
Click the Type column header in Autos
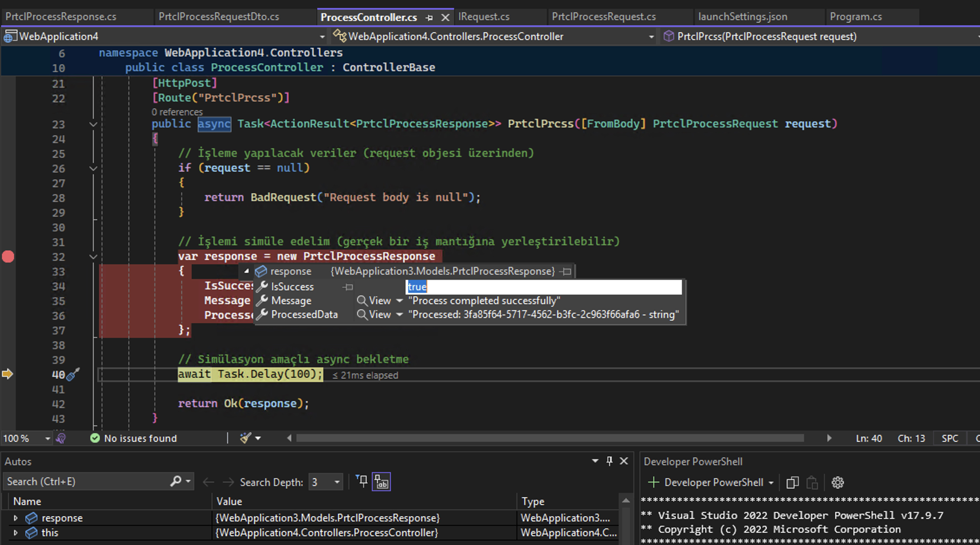[569, 502]
